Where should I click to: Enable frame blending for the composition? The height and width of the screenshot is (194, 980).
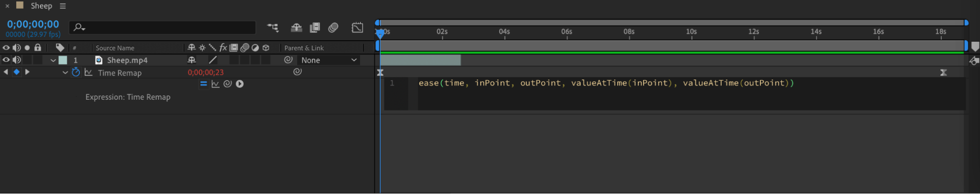(x=315, y=28)
